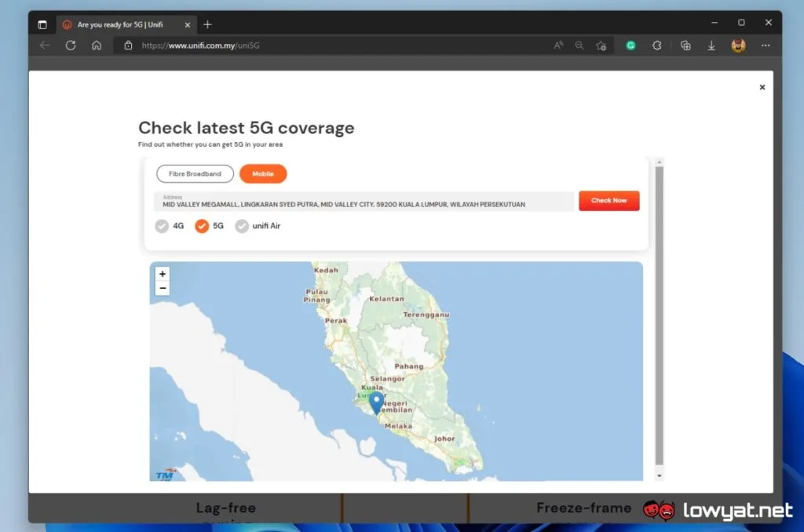The width and height of the screenshot is (804, 532).
Task: Click the Selangor label on map
Action: 388,379
